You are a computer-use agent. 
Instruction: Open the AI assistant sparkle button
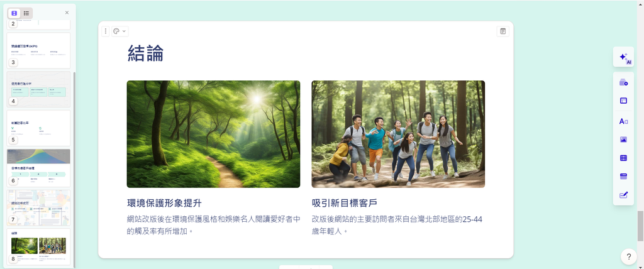coord(623,57)
